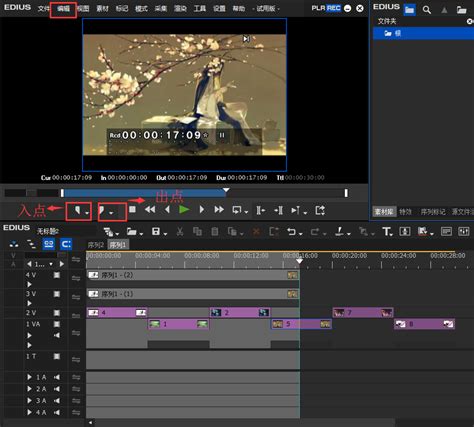
Task: Expand the 2 A audio track
Action: 29,389
